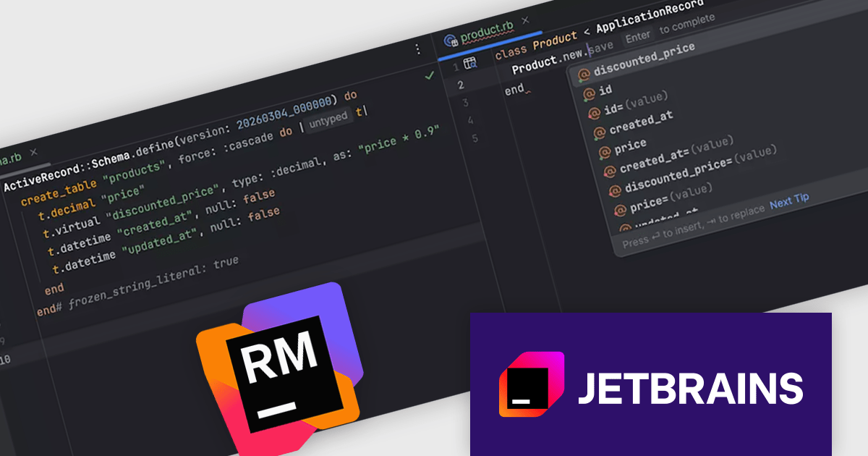
Task: Click the 'end' keyword in product.rb
Action: (514, 89)
